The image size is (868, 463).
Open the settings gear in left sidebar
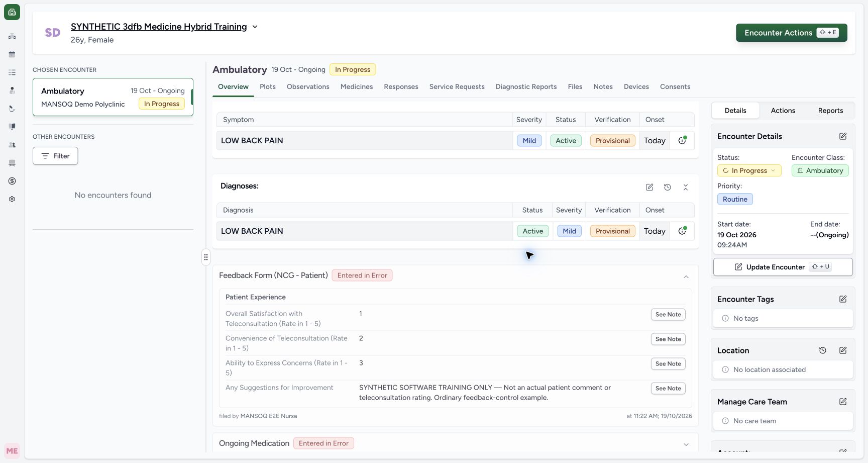12,199
